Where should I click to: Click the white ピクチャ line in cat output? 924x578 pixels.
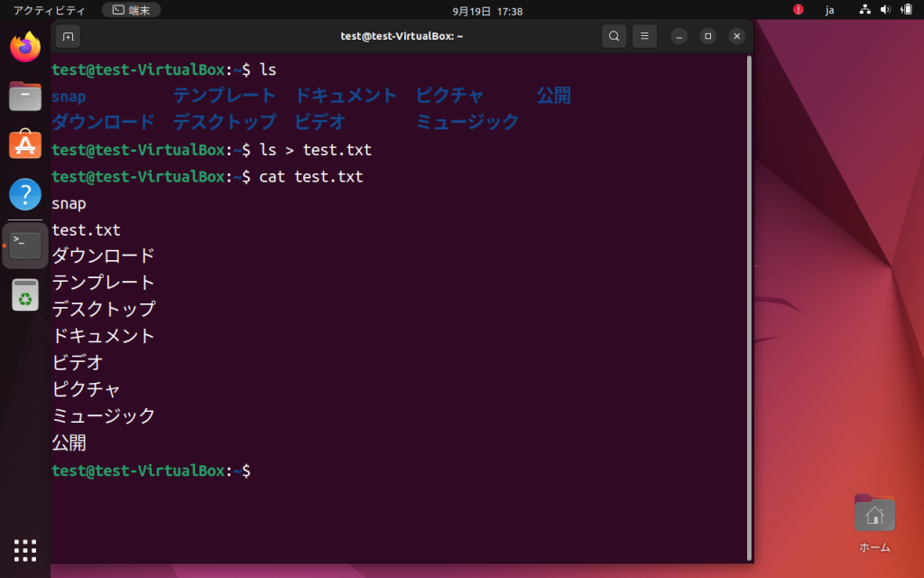coord(86,389)
